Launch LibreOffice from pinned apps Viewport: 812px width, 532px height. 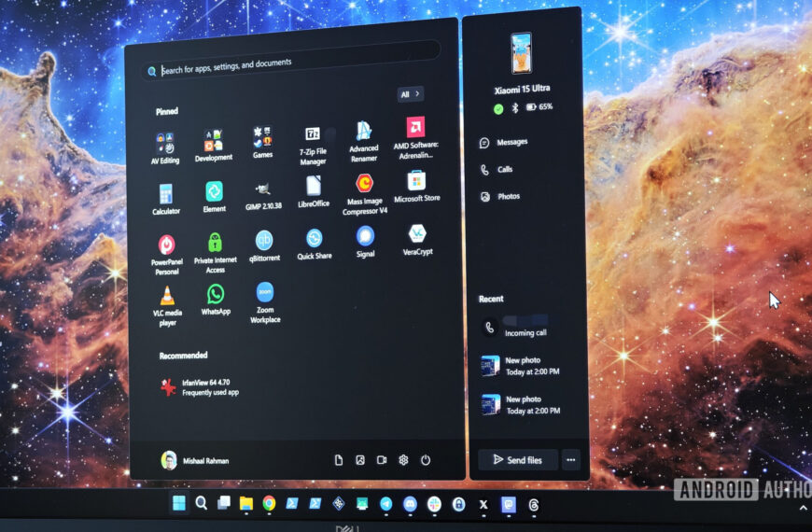[x=314, y=192]
